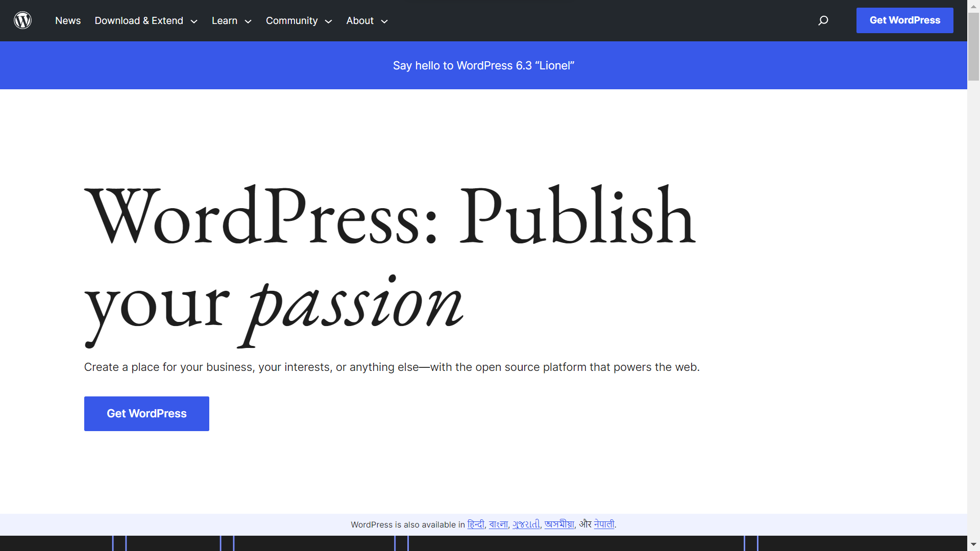
Task: Open the WordPress 6.3 Lionel banner link
Action: click(483, 65)
